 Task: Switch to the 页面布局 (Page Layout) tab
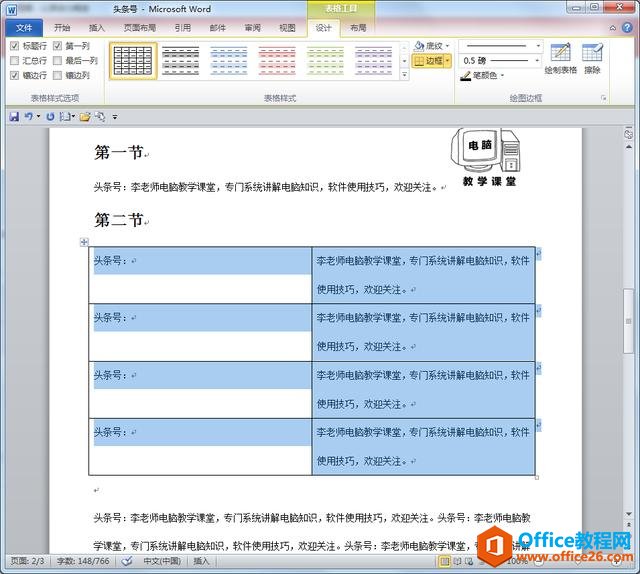pyautogui.click(x=140, y=28)
